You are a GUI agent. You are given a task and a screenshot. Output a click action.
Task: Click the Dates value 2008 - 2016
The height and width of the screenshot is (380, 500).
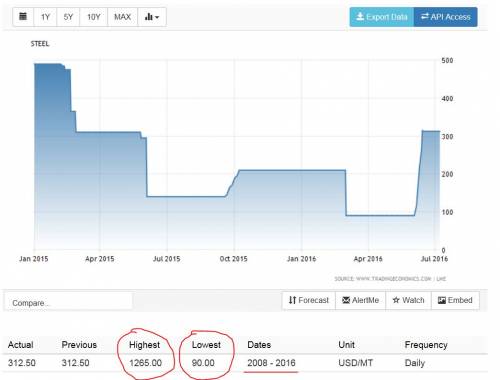pyautogui.click(x=271, y=363)
